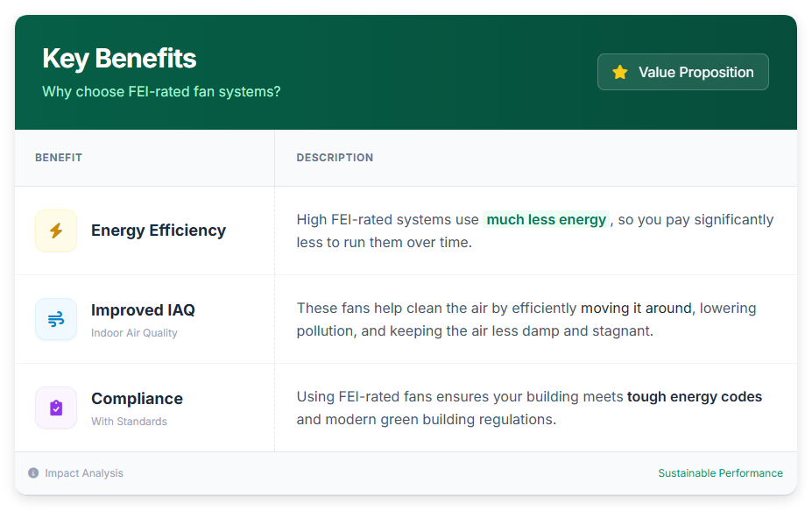812x511 pixels.
Task: Click the question Why choose FEI-rated fan systems
Action: pyautogui.click(x=161, y=91)
